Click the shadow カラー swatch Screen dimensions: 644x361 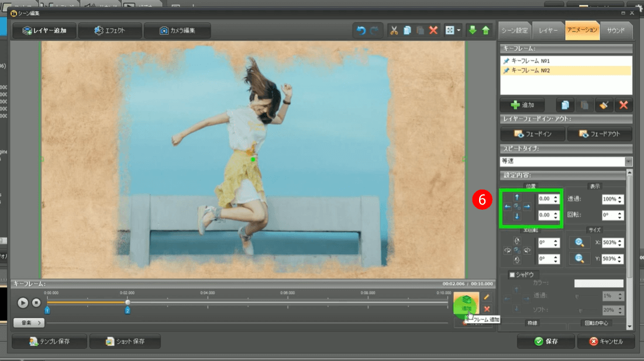click(x=598, y=283)
